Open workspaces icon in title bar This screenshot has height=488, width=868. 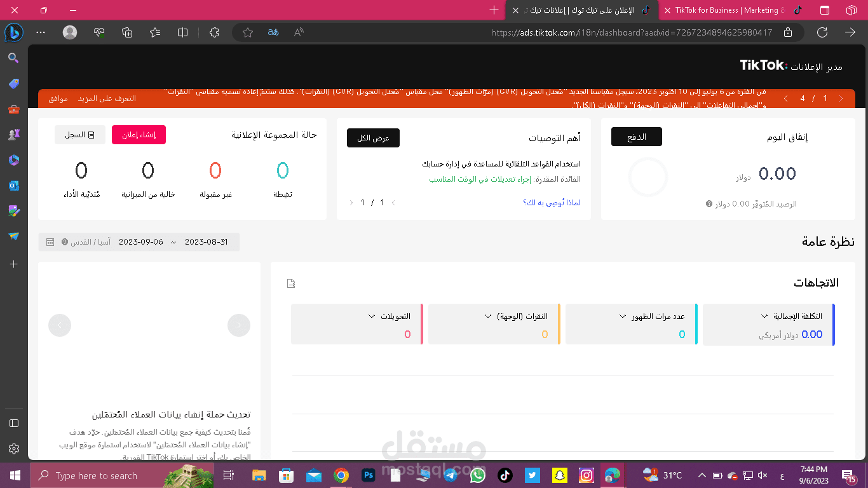click(x=851, y=10)
